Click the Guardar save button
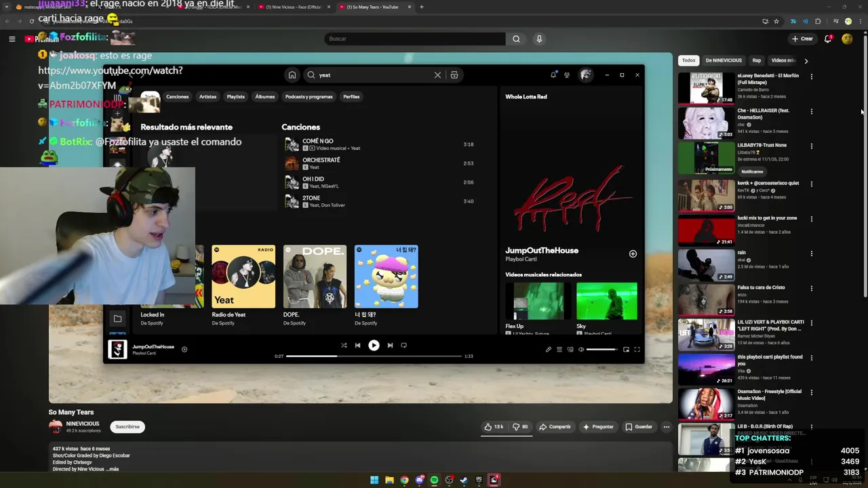This screenshot has height=488, width=868. click(639, 427)
